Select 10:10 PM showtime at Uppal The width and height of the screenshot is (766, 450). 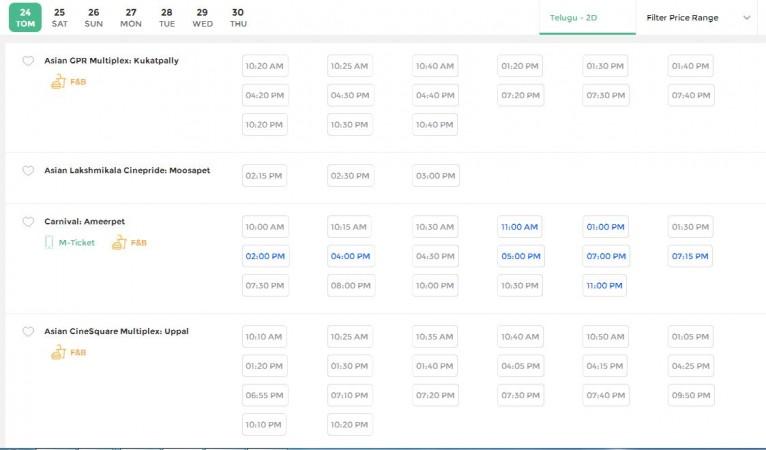tap(264, 425)
